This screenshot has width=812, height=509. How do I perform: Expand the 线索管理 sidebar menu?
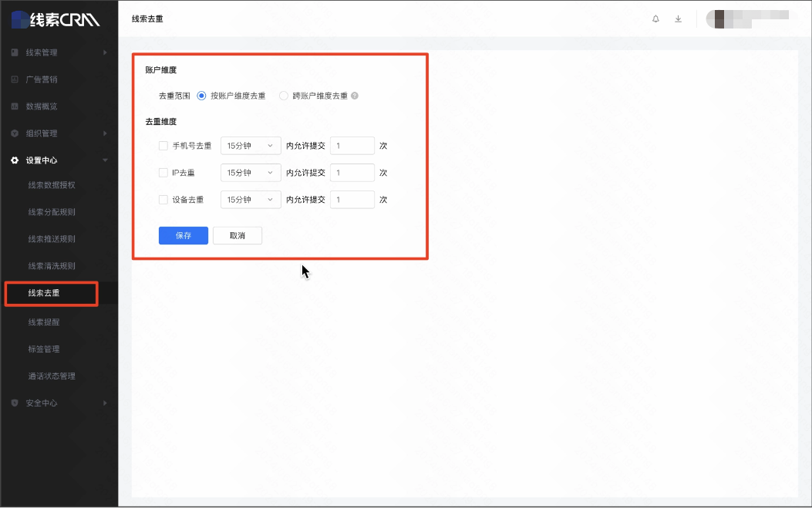tap(58, 52)
